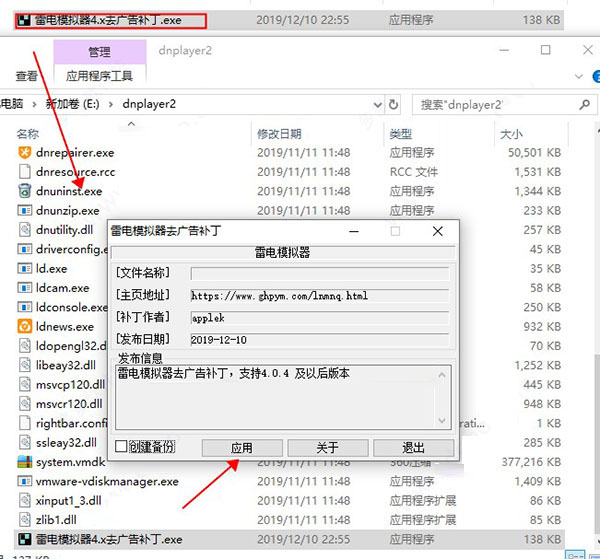Click the 文件名称 input field
This screenshot has width=600, height=559.
(320, 273)
